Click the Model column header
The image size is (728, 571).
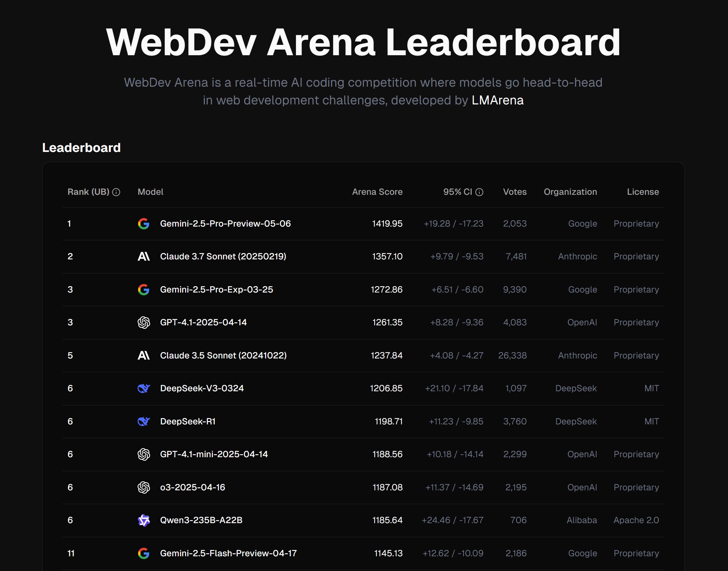(x=150, y=192)
